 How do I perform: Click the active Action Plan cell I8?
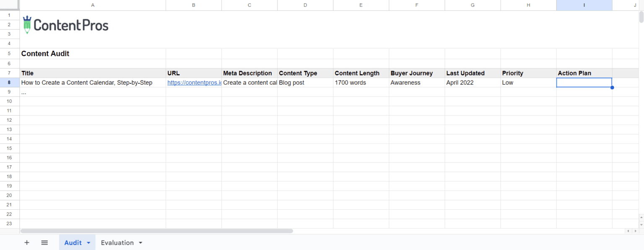[x=584, y=83]
